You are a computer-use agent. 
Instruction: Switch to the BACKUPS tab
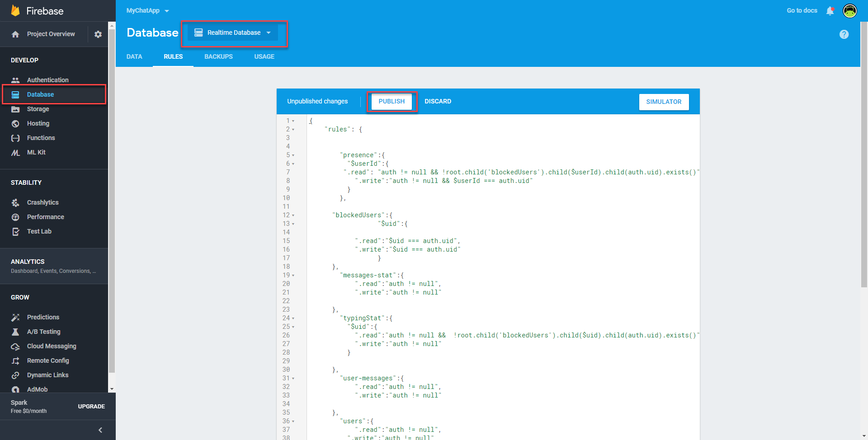[218, 56]
